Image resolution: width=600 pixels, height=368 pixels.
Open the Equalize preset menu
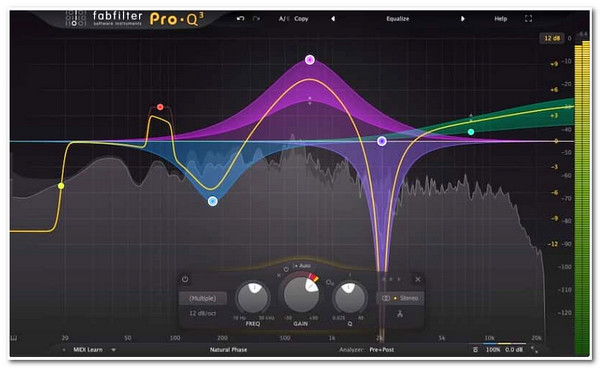coord(398,18)
